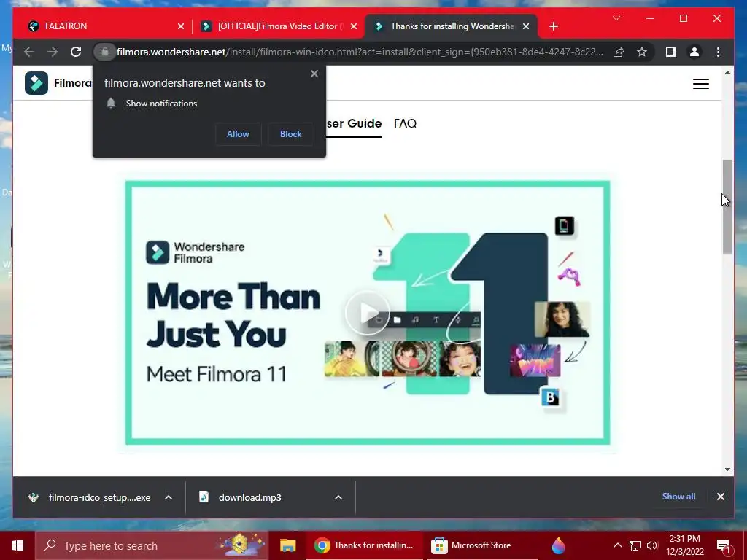This screenshot has width=747, height=560.
Task: Click the address bar URL
Action: 360,52
